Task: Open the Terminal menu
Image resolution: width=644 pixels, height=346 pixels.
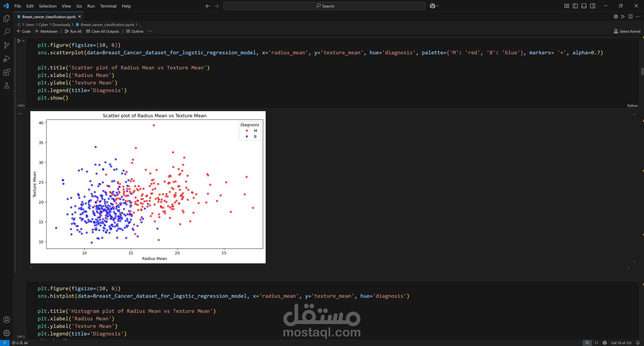Action: (108, 6)
